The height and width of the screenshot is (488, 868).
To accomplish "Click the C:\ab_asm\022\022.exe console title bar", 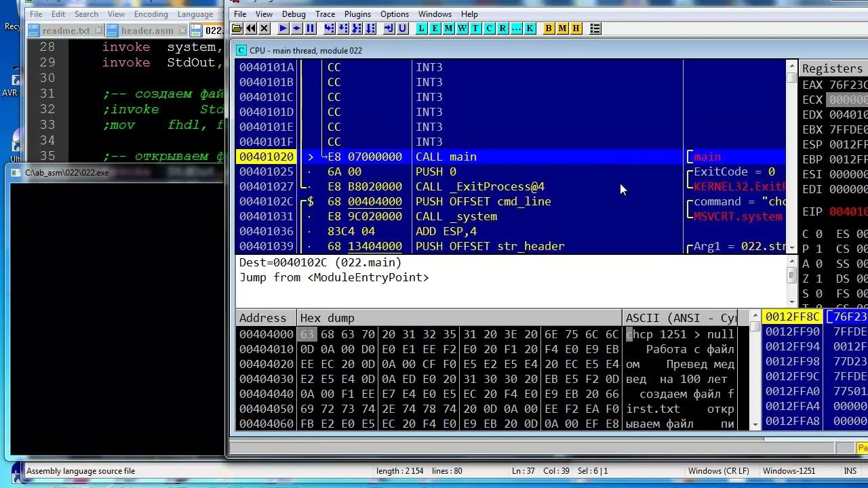I will 117,173.
